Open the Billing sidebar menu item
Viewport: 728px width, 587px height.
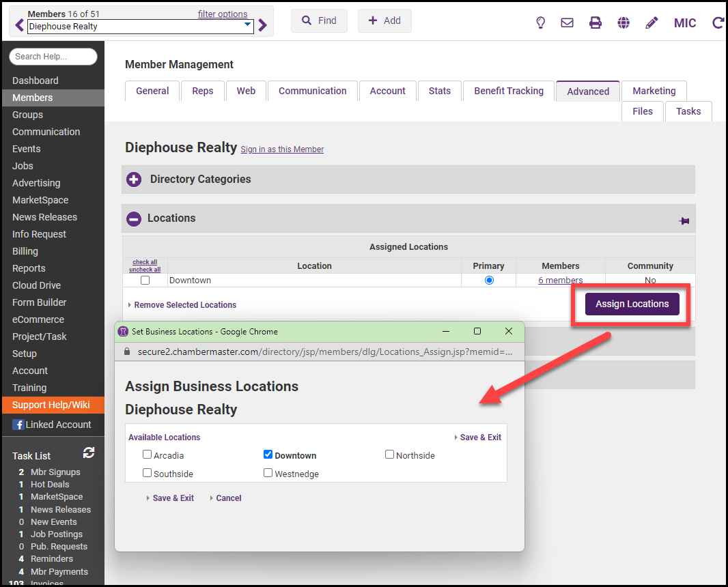pos(25,251)
